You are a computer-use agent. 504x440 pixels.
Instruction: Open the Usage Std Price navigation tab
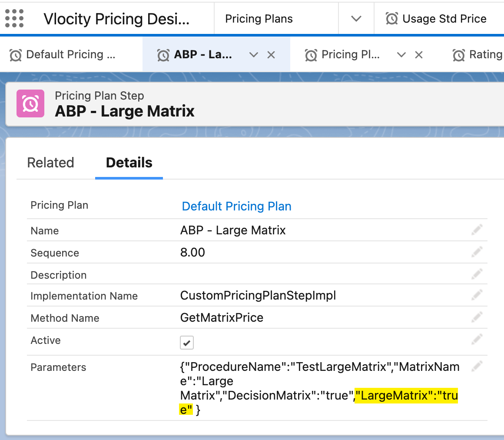point(439,19)
